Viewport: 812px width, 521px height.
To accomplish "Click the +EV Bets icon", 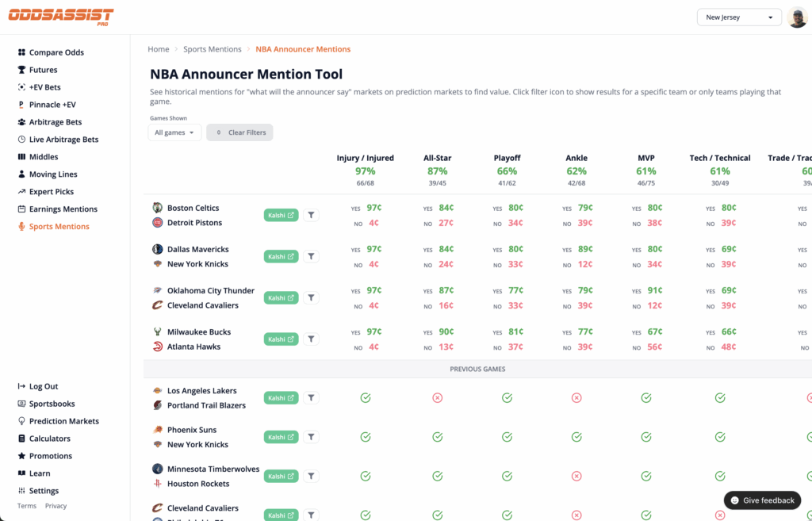I will tap(21, 87).
